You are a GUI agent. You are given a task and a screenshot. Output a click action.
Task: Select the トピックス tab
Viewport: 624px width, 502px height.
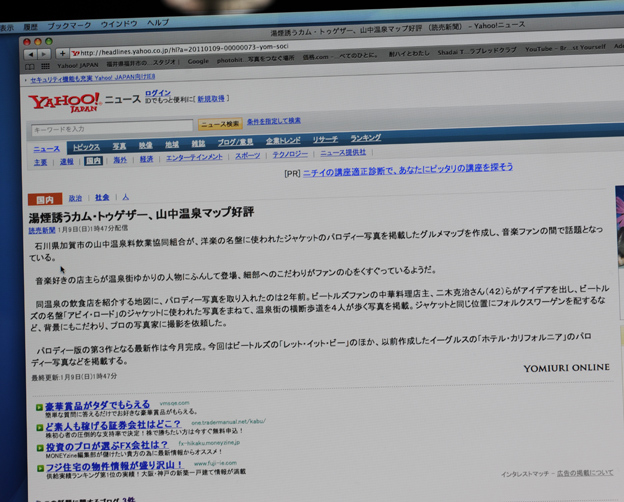click(x=86, y=147)
